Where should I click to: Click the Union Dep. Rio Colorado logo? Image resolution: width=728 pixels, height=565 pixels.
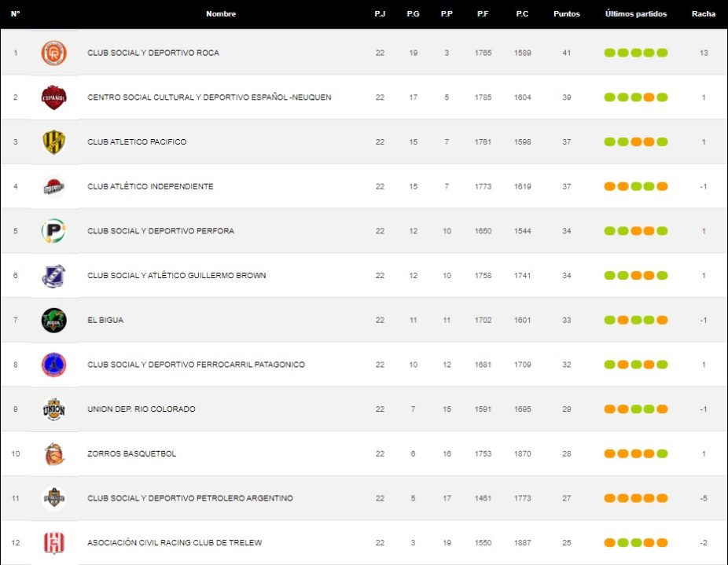pyautogui.click(x=53, y=409)
